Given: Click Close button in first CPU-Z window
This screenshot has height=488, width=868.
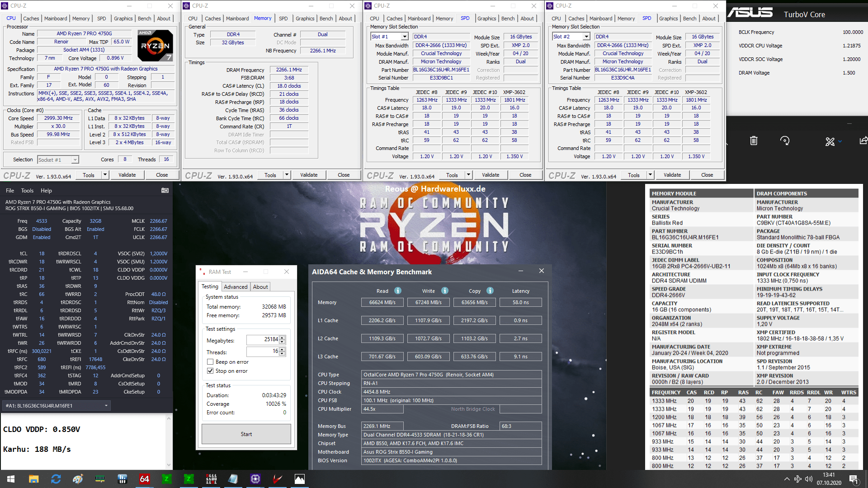Looking at the screenshot, I should (x=162, y=175).
